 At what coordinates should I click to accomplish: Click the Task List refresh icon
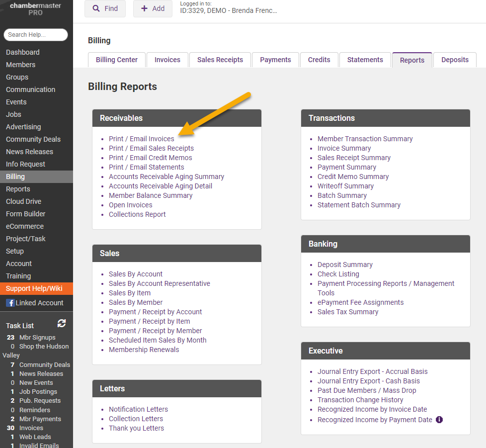pyautogui.click(x=62, y=324)
